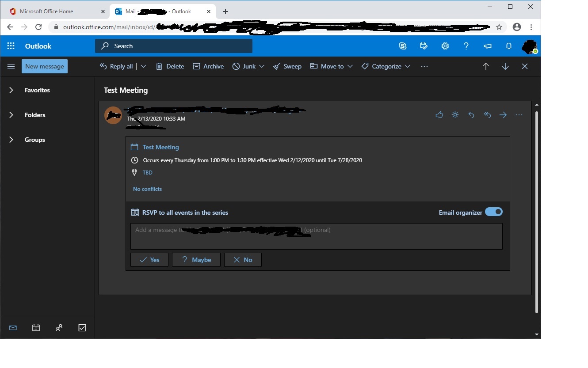
Task: Open the Move to dropdown
Action: [x=350, y=66]
